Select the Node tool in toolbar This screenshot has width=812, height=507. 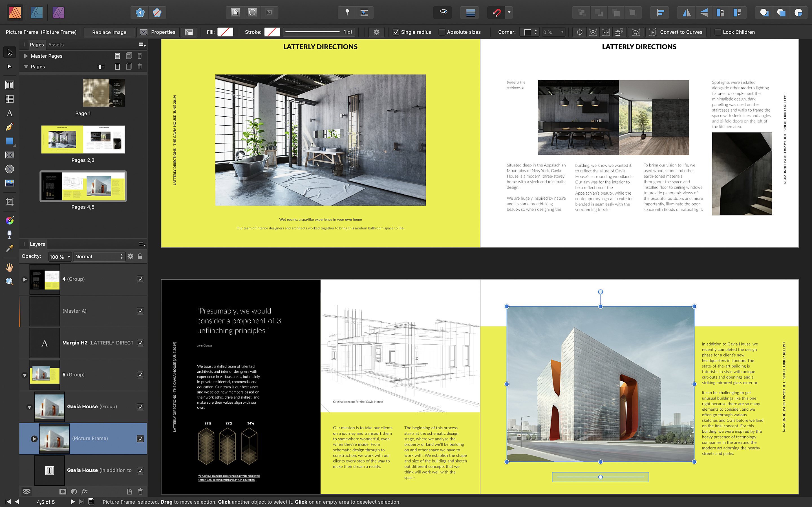9,67
